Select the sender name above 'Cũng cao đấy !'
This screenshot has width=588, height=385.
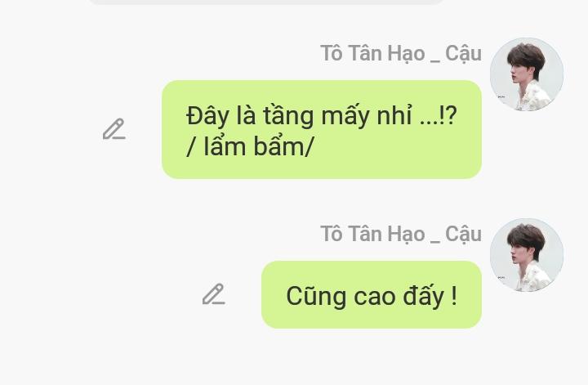pos(401,234)
